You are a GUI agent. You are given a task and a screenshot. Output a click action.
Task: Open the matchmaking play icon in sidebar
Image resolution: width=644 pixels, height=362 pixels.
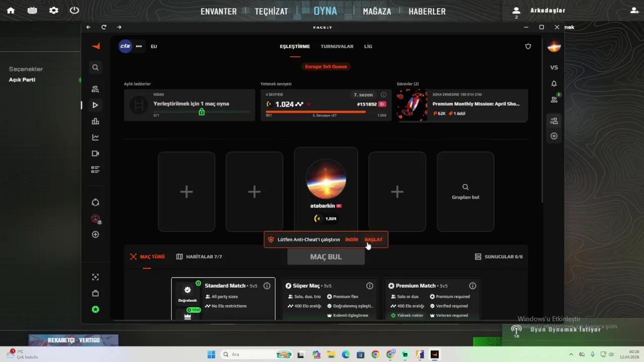(96, 105)
